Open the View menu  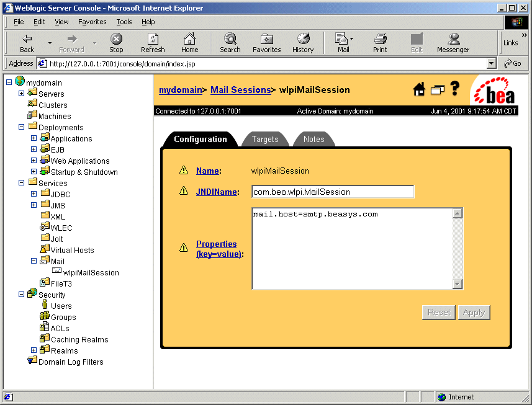tap(61, 22)
